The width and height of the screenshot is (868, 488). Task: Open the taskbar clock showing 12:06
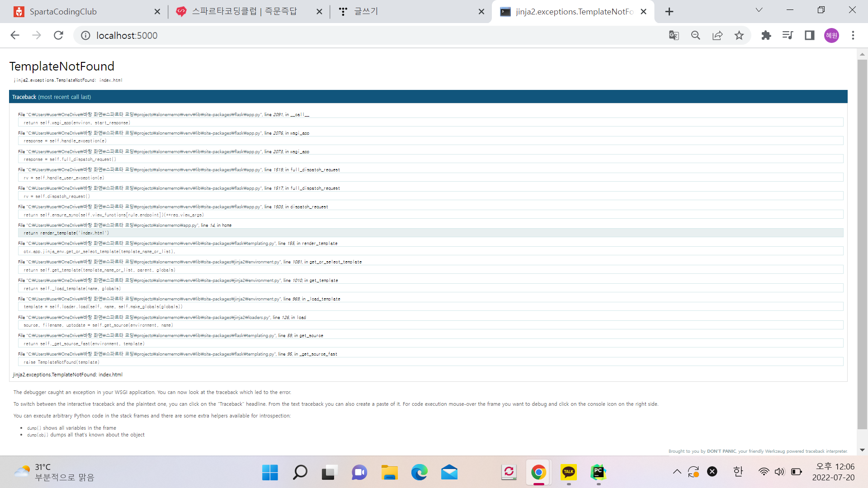(x=834, y=472)
